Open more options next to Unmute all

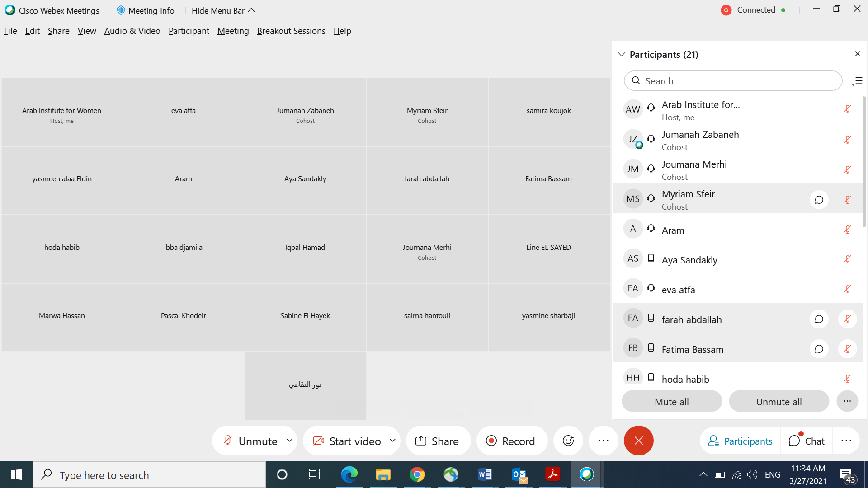pos(847,401)
